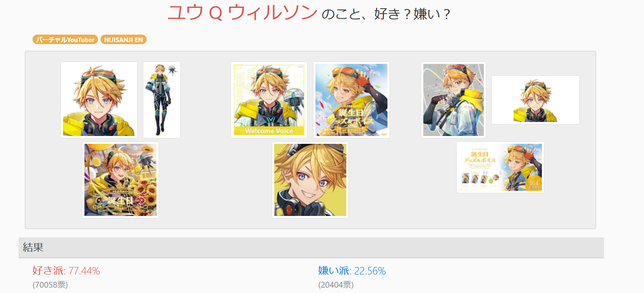The image size is (644, 293).
Task: Open the ユウ Q ウィルソン title link
Action: [242, 14]
